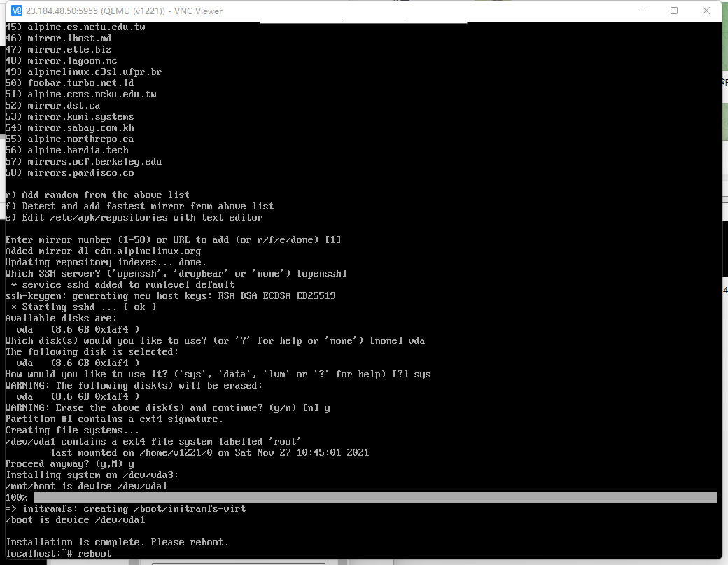Click the window title '23.184.48.50:5955 (QEMU (v1221)) - VNC Viewer'
Screen dimensions: 728x565
pos(124,11)
